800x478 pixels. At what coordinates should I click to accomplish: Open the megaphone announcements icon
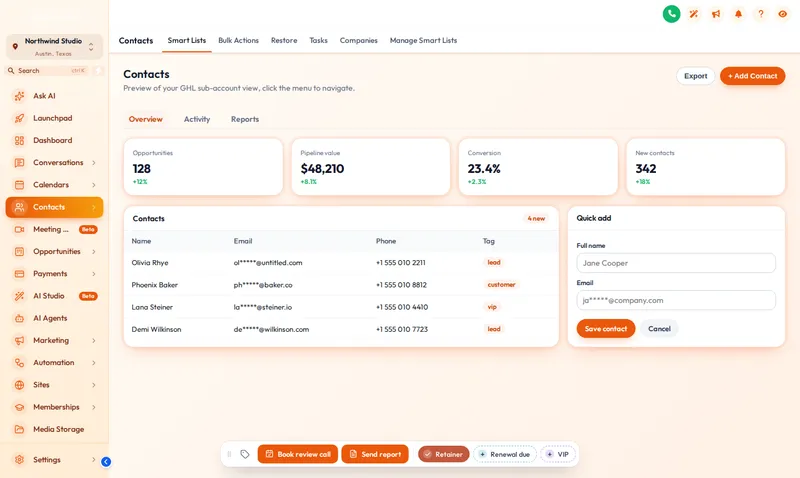[716, 14]
